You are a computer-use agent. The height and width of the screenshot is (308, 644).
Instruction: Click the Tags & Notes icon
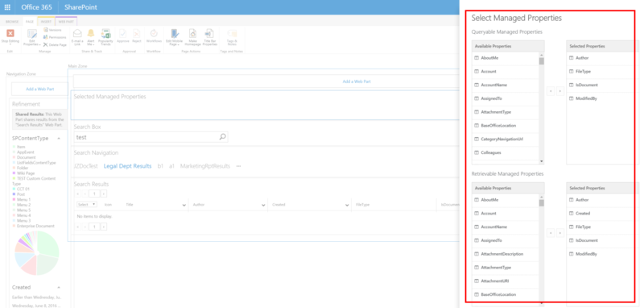pos(232,34)
